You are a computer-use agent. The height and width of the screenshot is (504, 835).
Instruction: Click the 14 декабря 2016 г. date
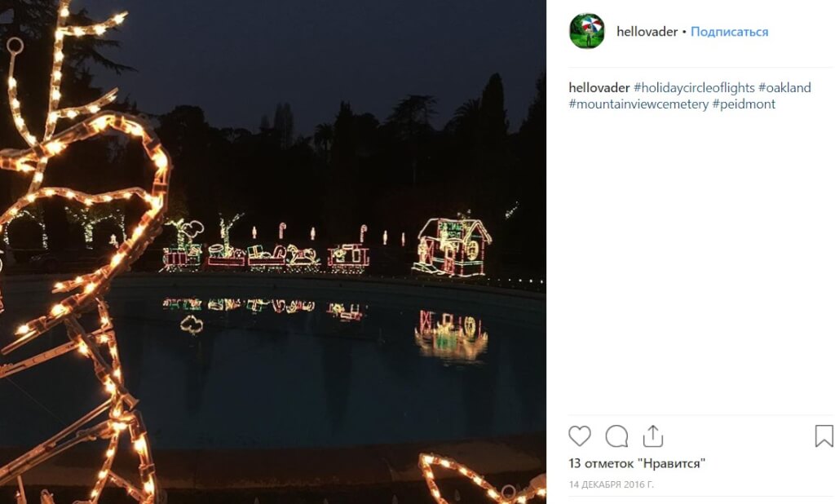click(x=612, y=484)
